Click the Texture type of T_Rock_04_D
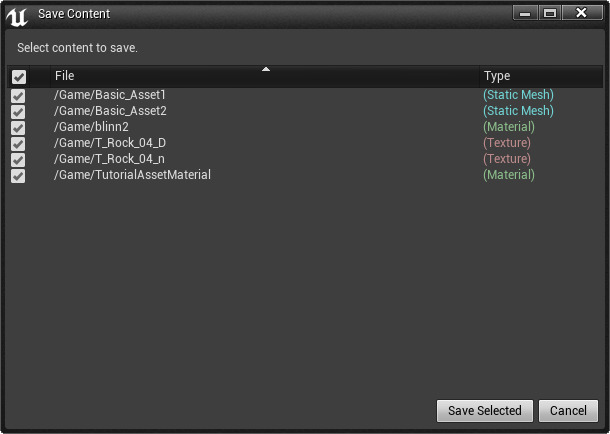Screen dimensions: 610x434 coord(507,143)
